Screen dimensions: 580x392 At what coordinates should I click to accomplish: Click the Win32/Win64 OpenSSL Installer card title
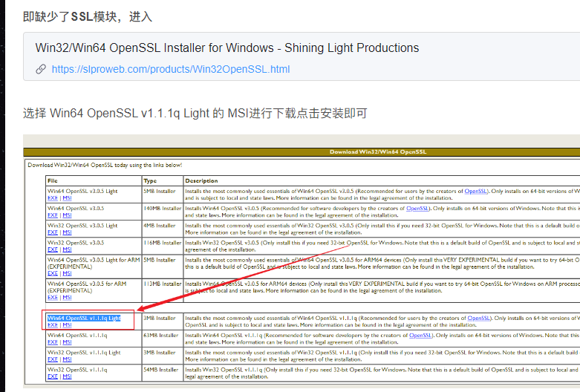227,48
